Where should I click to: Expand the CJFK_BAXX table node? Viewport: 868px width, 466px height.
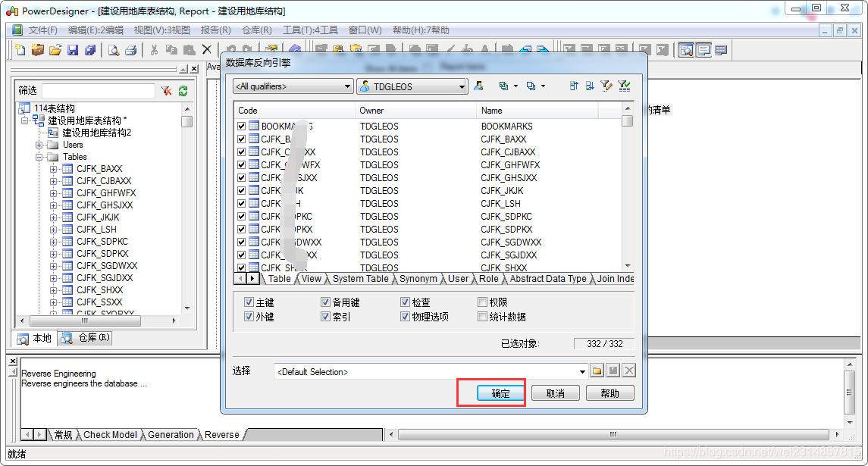pos(54,170)
